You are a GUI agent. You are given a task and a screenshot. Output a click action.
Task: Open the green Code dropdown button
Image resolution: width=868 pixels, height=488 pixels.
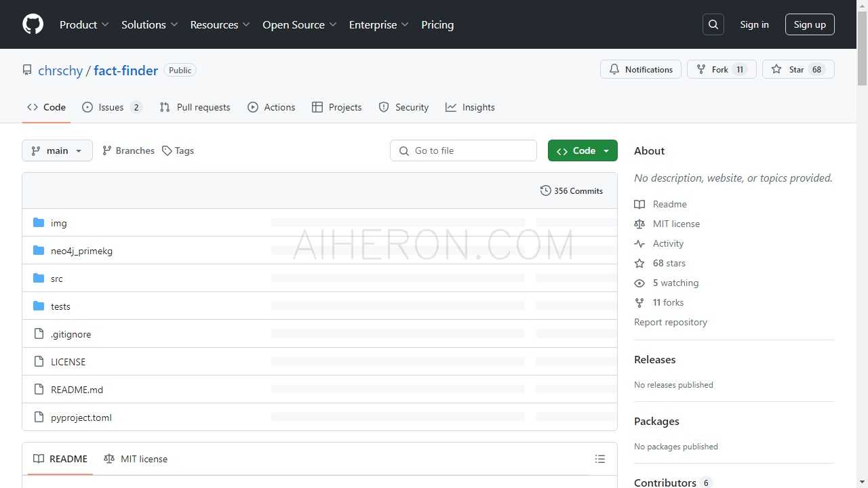pos(583,150)
